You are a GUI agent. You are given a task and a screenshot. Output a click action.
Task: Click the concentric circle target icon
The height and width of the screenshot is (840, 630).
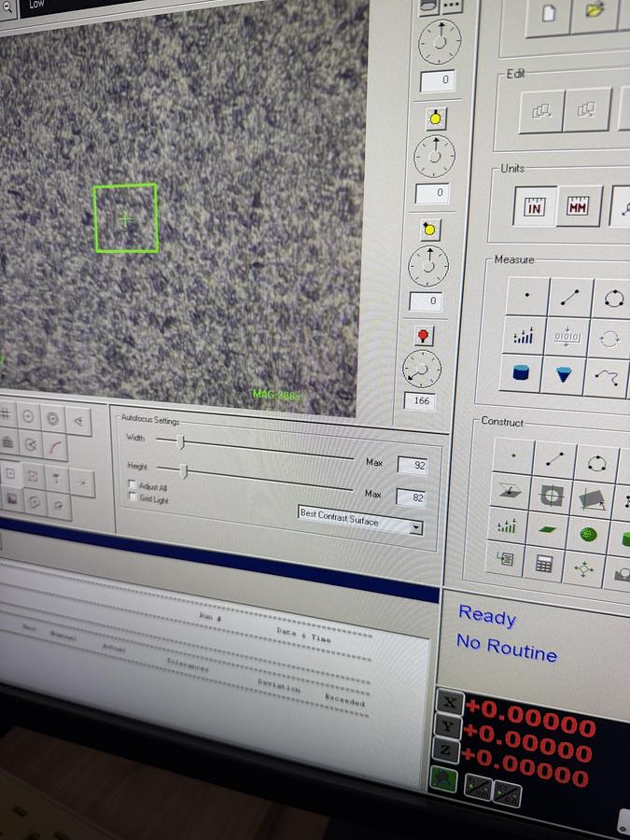[x=53, y=419]
